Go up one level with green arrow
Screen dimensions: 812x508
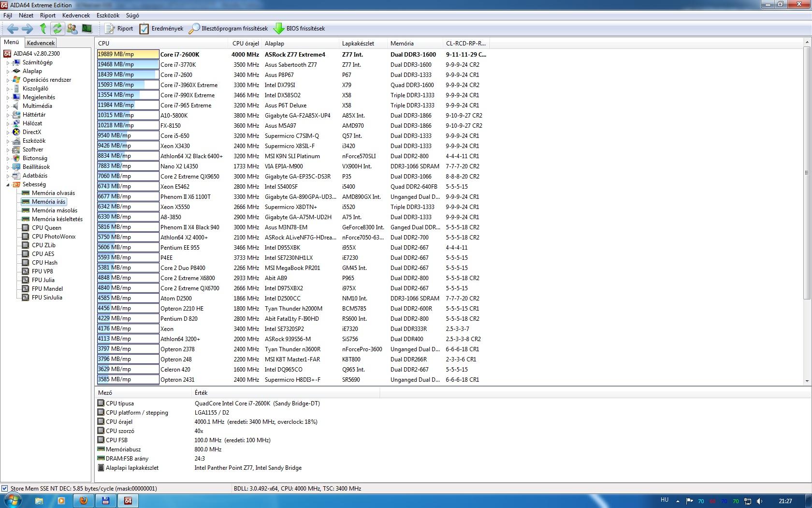43,29
